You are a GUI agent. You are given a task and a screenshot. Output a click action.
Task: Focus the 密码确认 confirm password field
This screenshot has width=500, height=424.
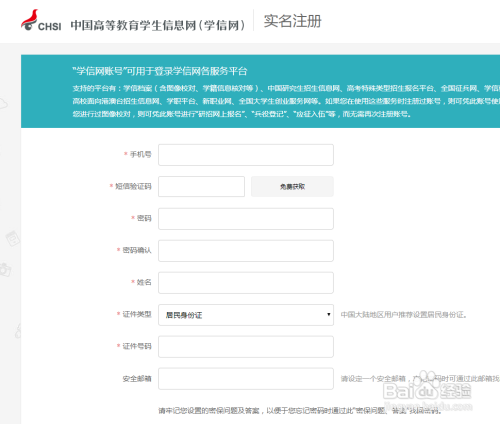point(246,251)
